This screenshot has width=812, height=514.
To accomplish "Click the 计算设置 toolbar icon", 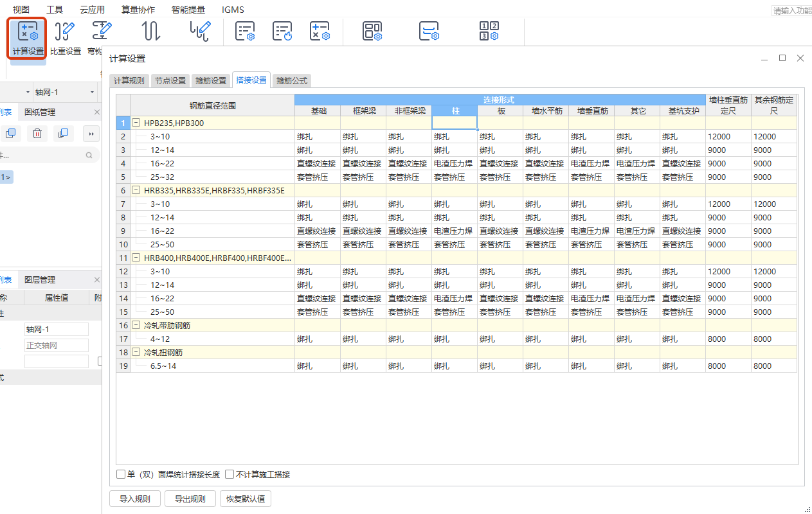I will pos(28,38).
